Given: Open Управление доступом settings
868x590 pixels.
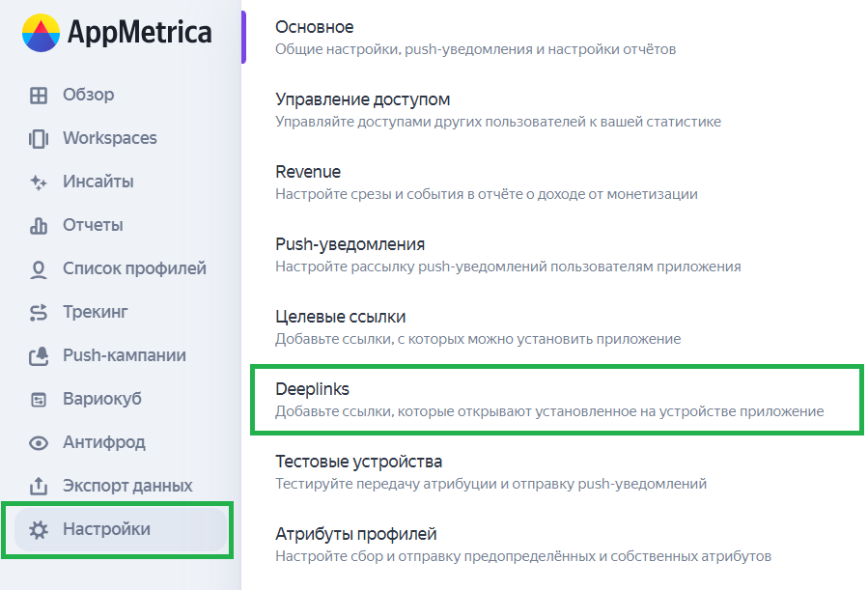Looking at the screenshot, I should coord(362,99).
